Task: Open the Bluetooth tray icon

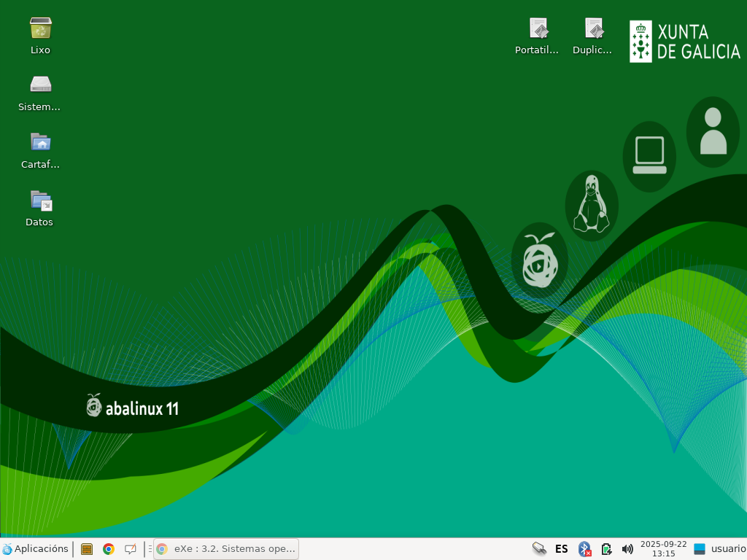Action: click(x=584, y=549)
